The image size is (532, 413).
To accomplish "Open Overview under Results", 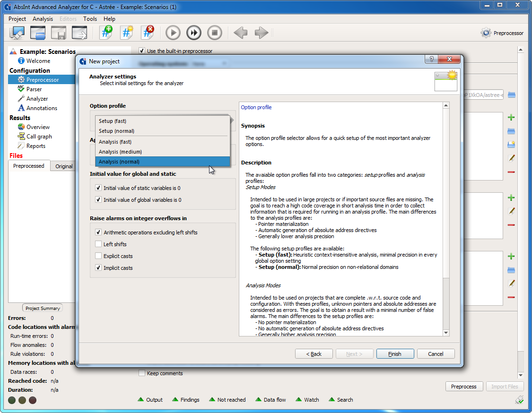I will [38, 127].
